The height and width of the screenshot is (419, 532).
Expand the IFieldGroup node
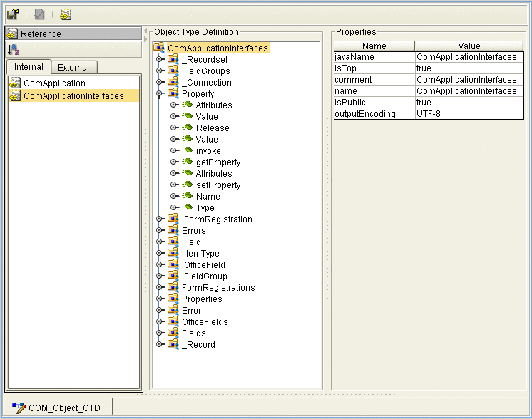tap(159, 276)
